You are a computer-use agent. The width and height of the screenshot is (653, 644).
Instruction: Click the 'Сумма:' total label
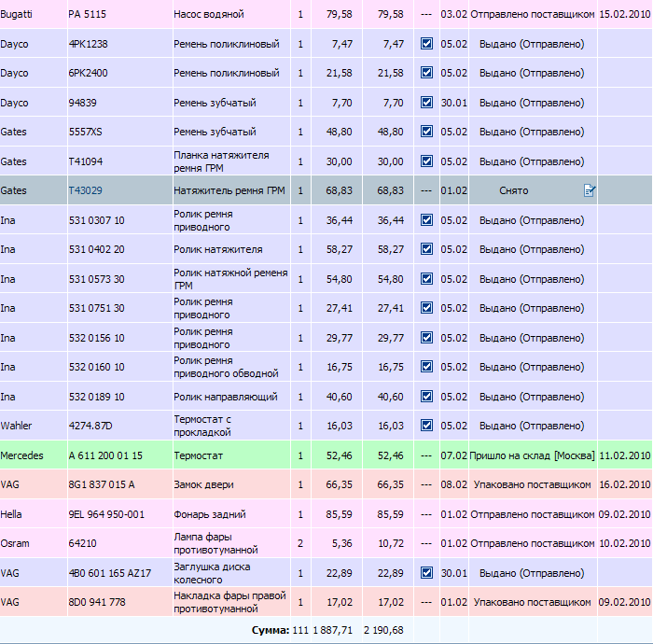(x=271, y=630)
